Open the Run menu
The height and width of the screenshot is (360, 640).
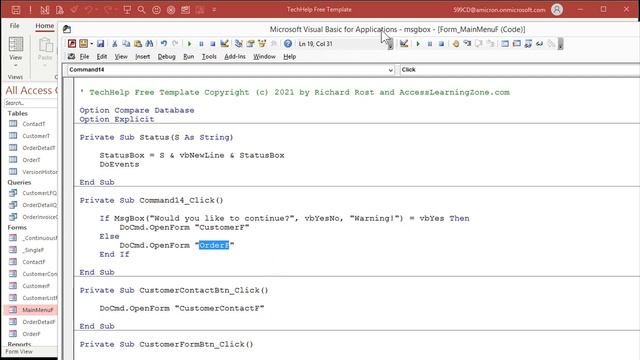tap(189, 57)
